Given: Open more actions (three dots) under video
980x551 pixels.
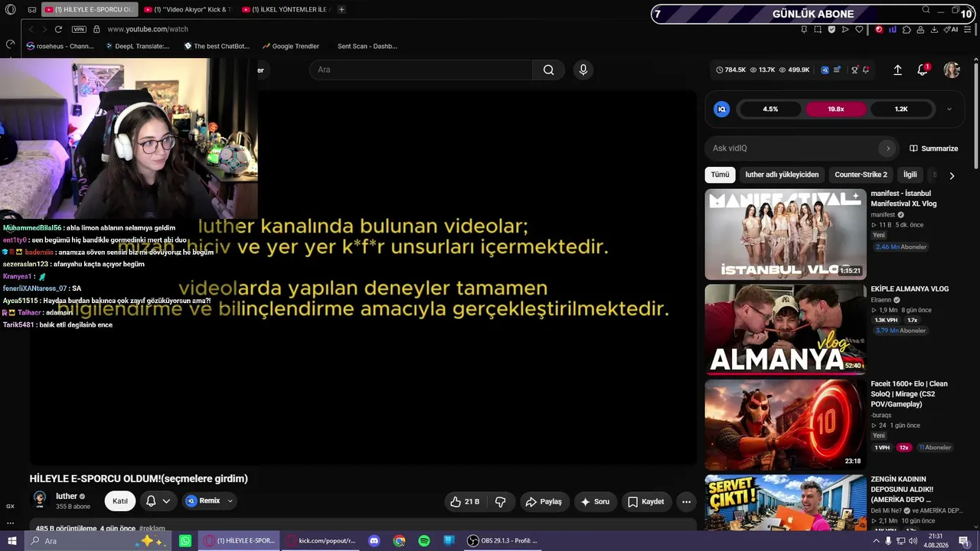Looking at the screenshot, I should click(x=686, y=501).
